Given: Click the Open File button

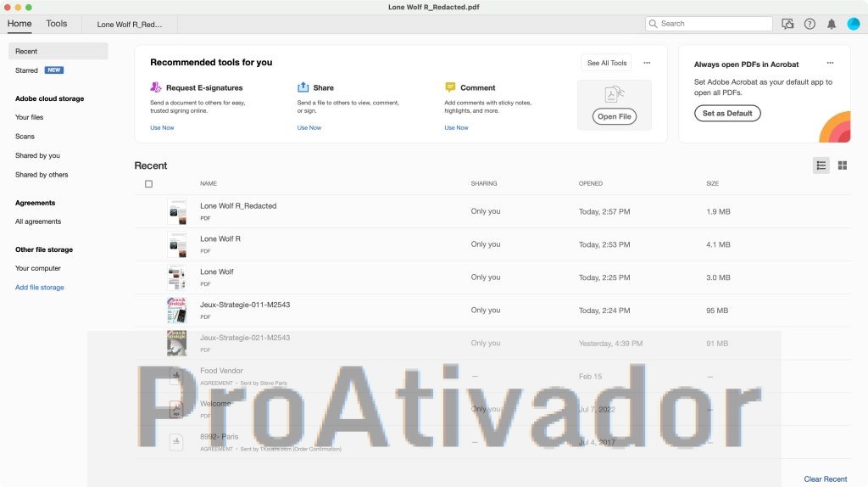Looking at the screenshot, I should [615, 116].
